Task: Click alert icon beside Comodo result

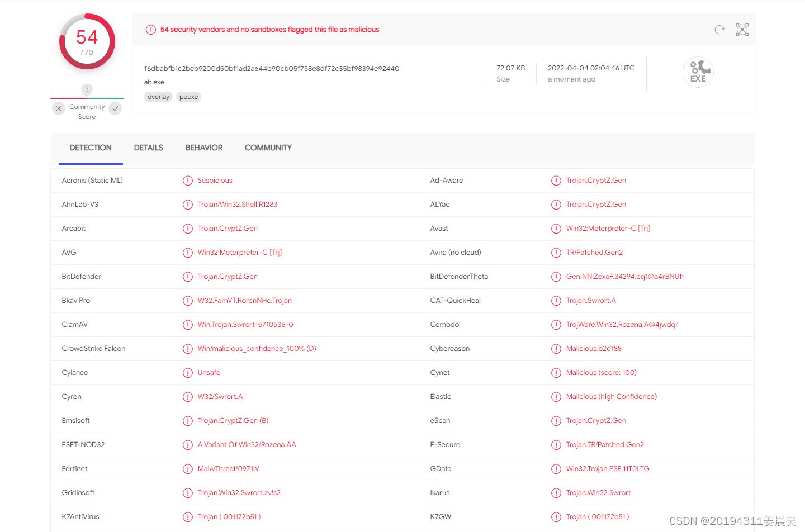Action: [556, 325]
